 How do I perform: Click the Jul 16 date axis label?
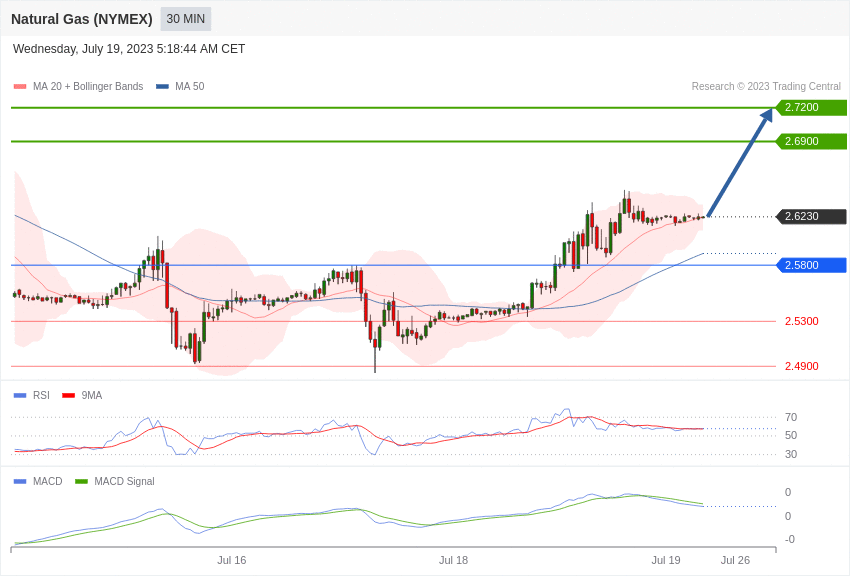click(x=231, y=560)
